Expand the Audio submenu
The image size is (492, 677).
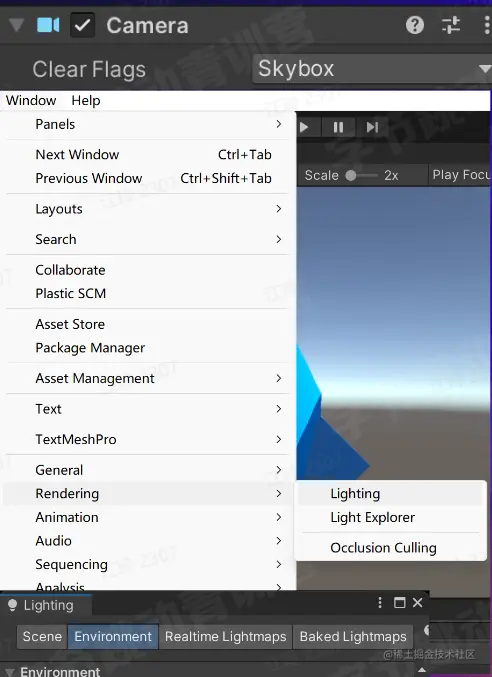[148, 541]
